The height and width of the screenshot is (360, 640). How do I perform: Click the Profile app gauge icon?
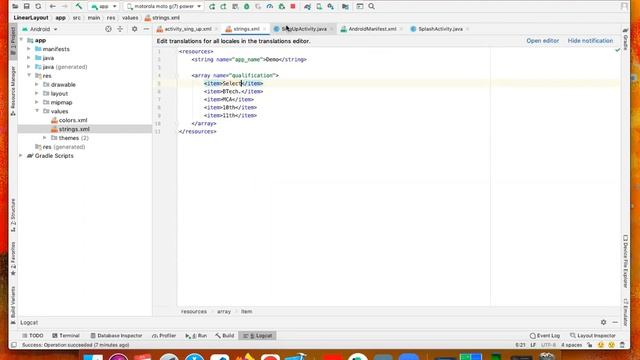click(270, 7)
